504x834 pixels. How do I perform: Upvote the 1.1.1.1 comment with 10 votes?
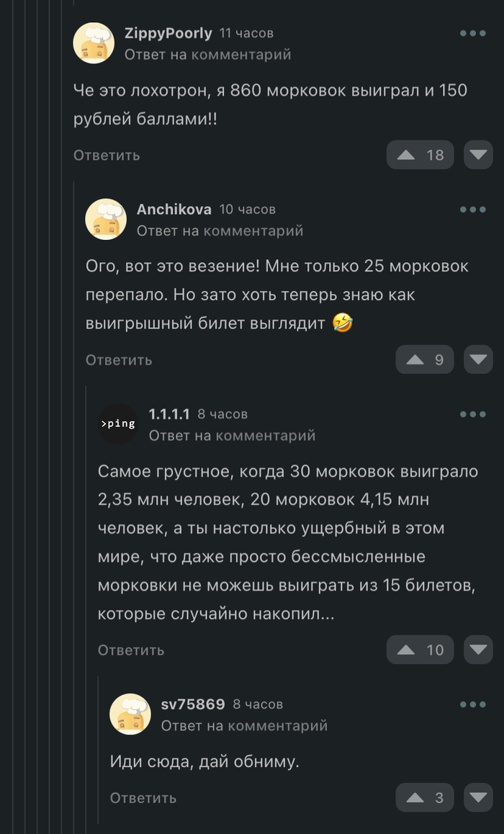pyautogui.click(x=420, y=650)
